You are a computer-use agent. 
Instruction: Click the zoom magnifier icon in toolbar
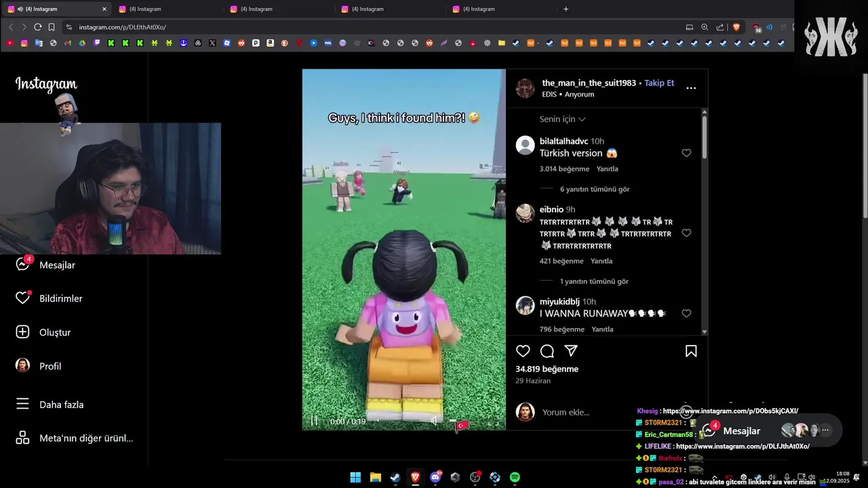tap(705, 27)
